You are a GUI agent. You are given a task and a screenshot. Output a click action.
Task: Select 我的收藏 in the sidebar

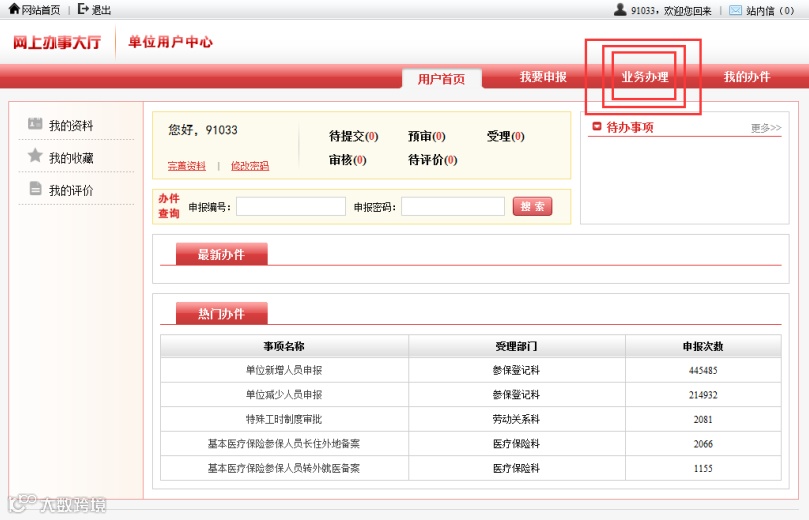coord(71,158)
